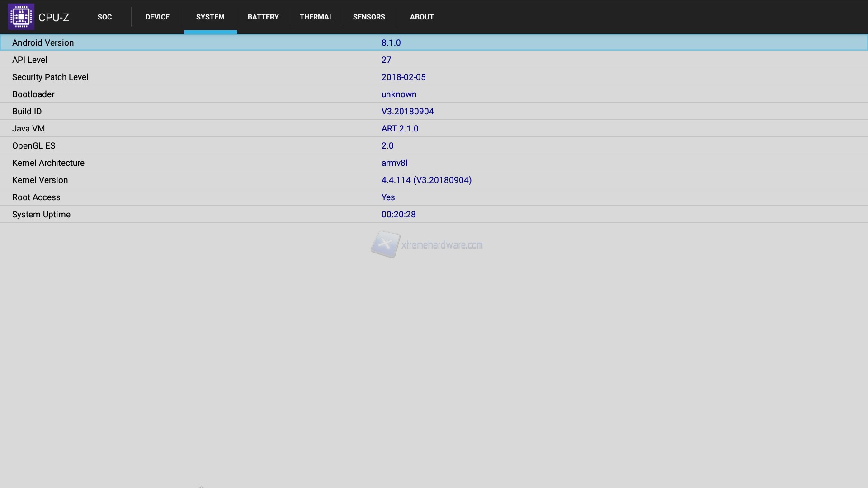Click the Bootloader row

point(434,94)
